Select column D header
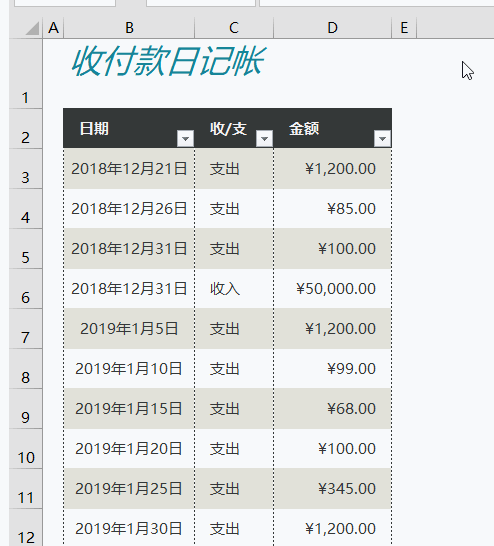The width and height of the screenshot is (494, 546). tap(332, 28)
